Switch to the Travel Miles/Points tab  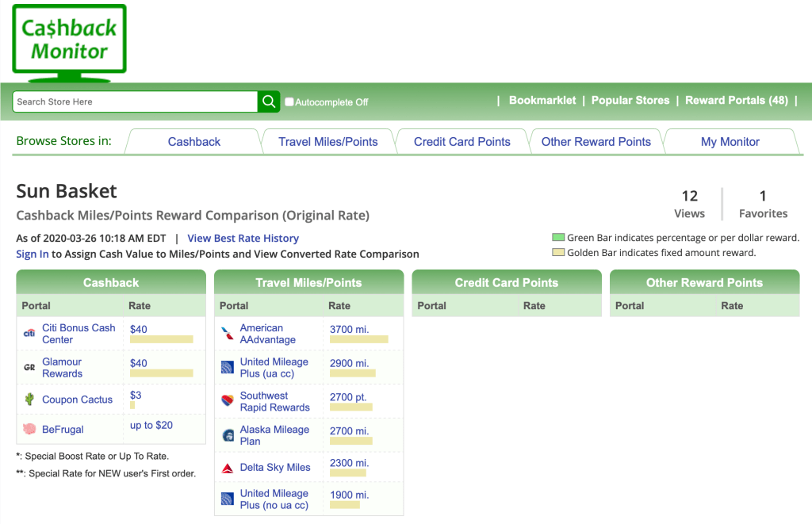(327, 142)
